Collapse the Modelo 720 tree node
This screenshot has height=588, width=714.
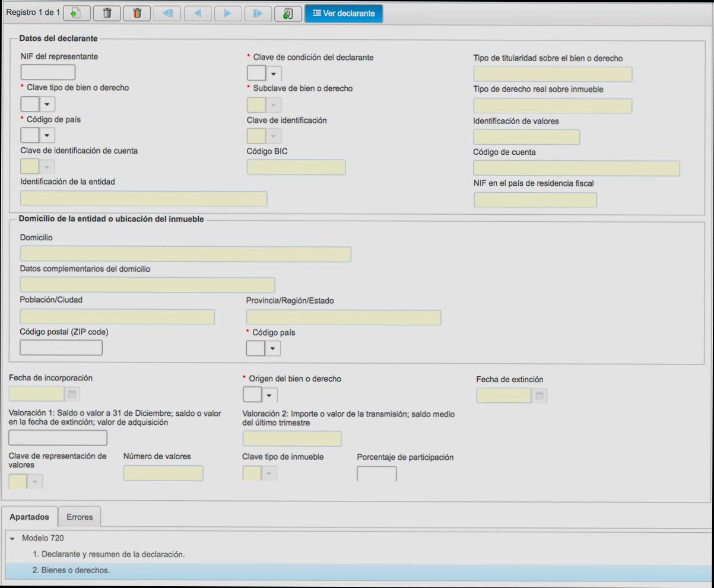coord(12,538)
